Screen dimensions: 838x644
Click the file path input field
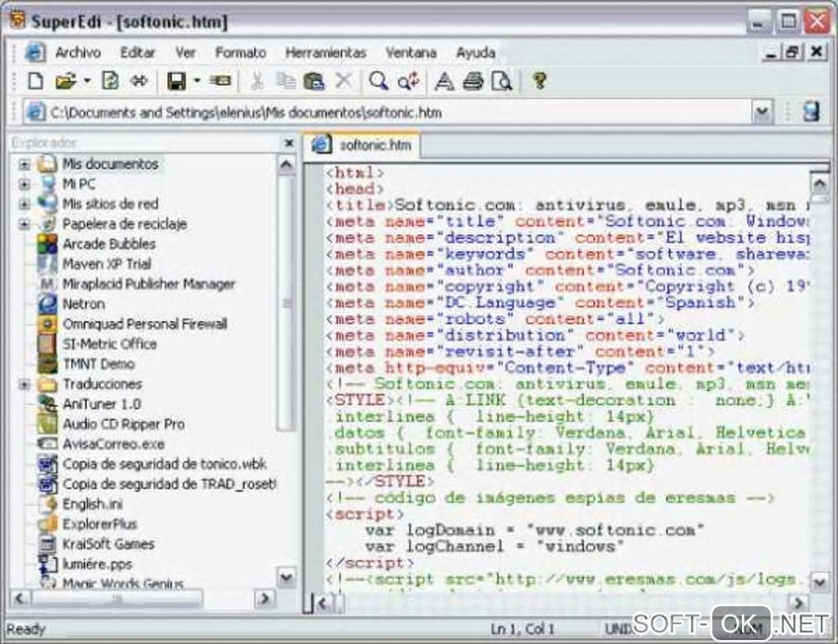[x=400, y=113]
